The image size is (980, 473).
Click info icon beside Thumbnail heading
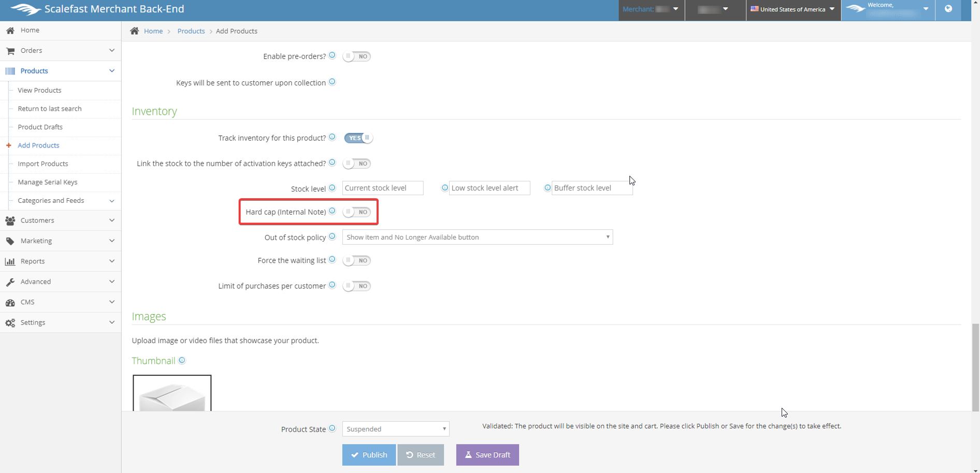[x=182, y=360]
